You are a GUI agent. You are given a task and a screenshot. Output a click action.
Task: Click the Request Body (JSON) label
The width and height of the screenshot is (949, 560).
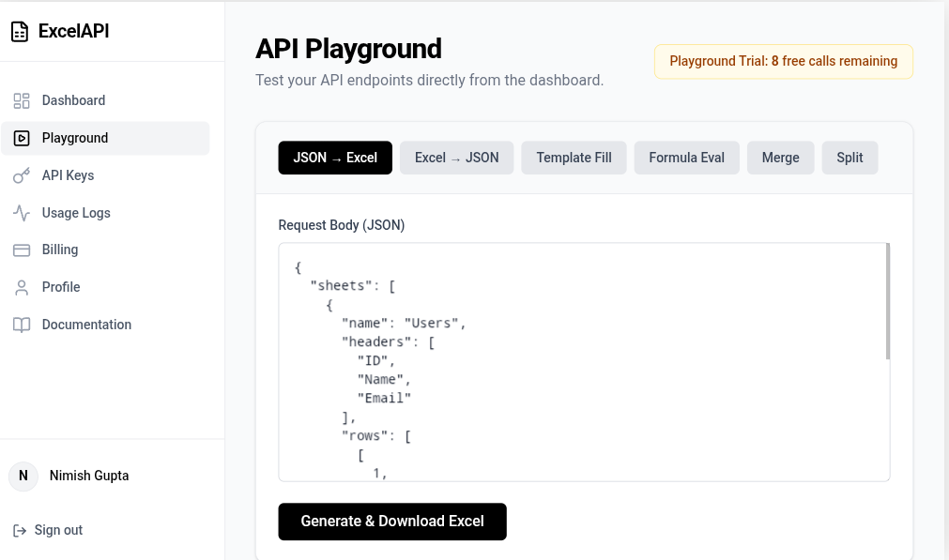pyautogui.click(x=342, y=225)
